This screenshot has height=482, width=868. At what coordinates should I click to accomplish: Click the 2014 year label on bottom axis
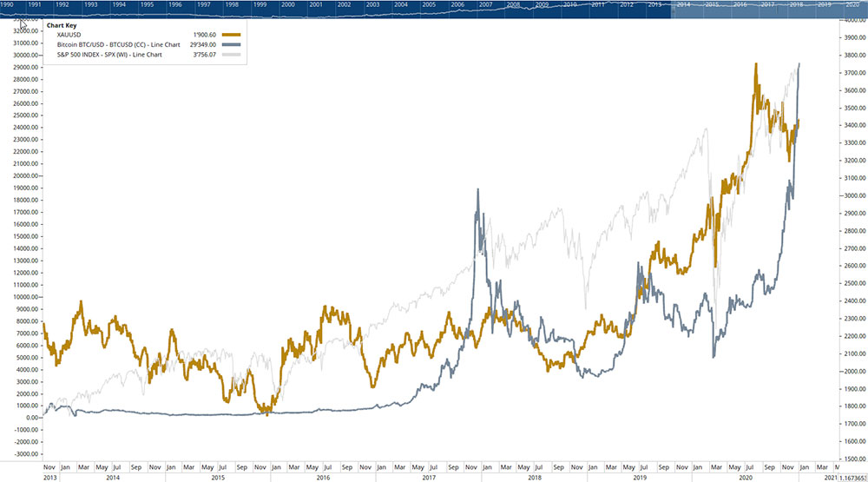tap(112, 478)
